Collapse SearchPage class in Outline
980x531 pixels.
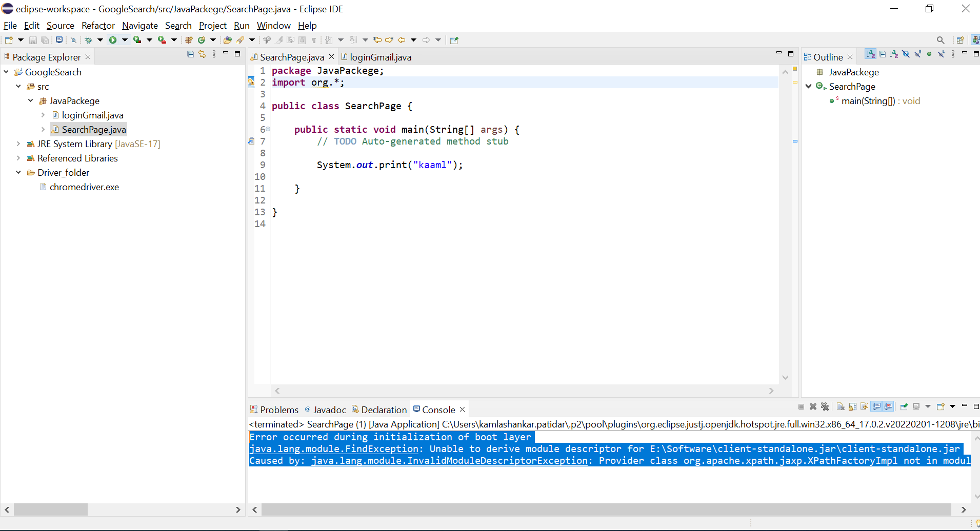coord(809,87)
